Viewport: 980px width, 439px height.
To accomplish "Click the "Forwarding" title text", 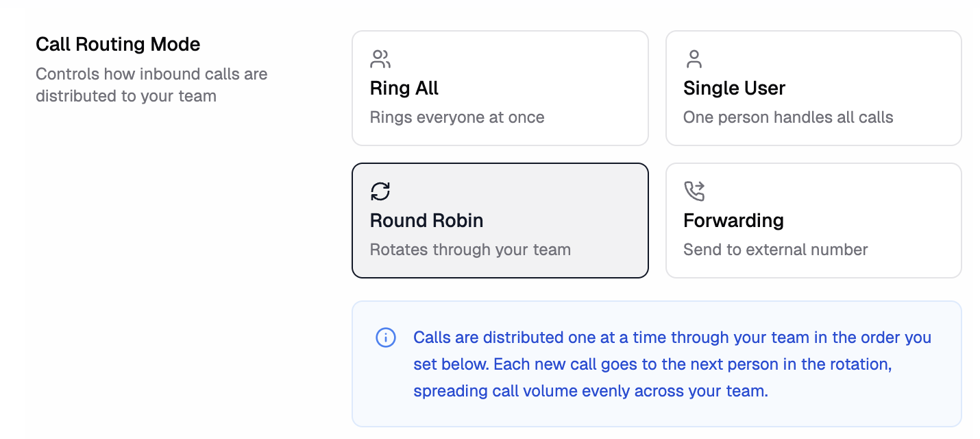I will pyautogui.click(x=733, y=221).
